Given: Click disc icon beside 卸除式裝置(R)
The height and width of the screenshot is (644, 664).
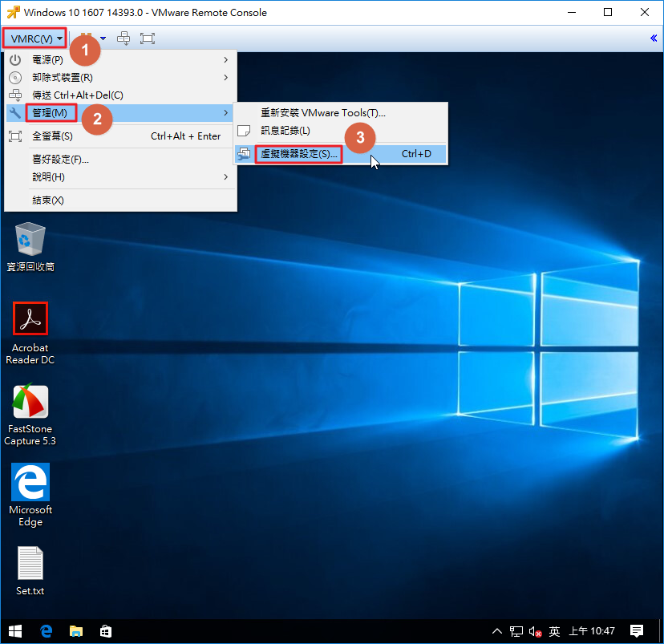Looking at the screenshot, I should tap(15, 78).
